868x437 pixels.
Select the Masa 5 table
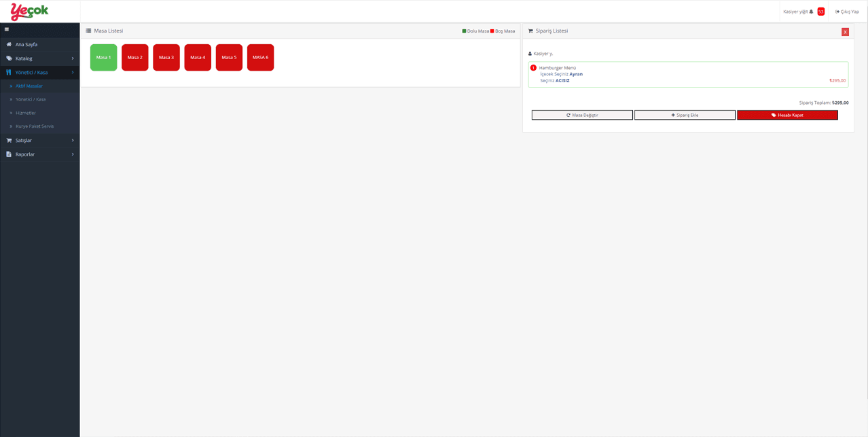[229, 58]
